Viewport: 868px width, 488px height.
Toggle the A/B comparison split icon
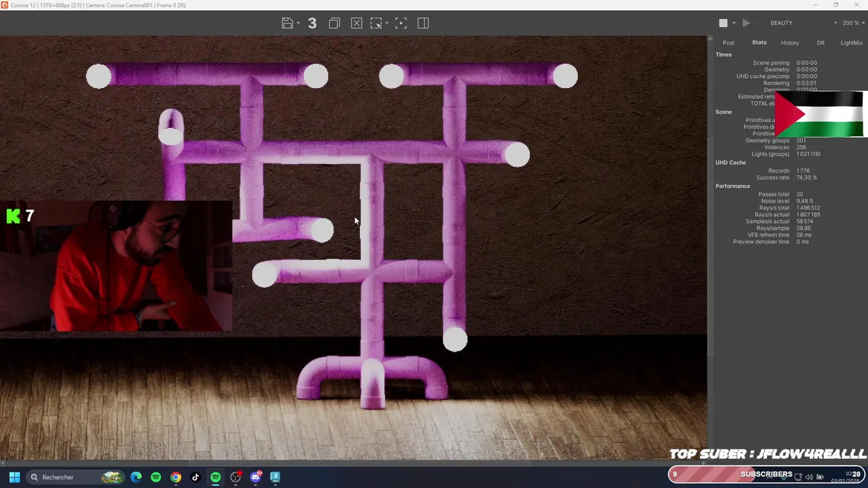pos(423,23)
